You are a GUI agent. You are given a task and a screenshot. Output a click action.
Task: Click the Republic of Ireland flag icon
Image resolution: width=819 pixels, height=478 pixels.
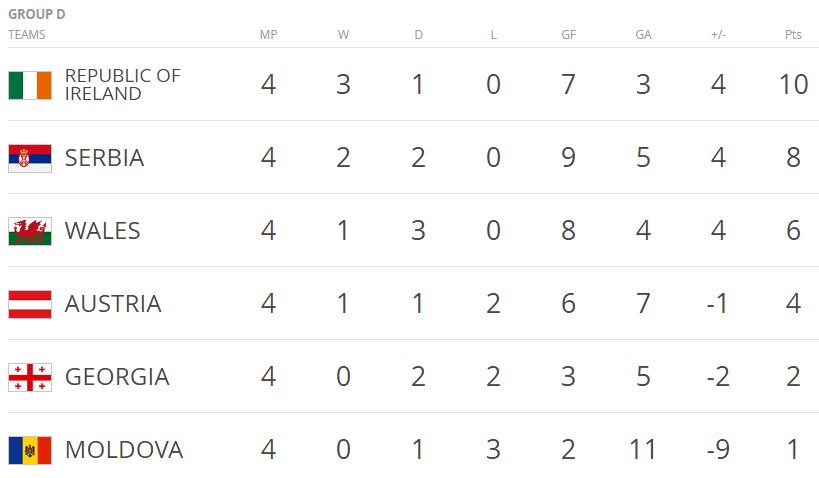click(30, 85)
